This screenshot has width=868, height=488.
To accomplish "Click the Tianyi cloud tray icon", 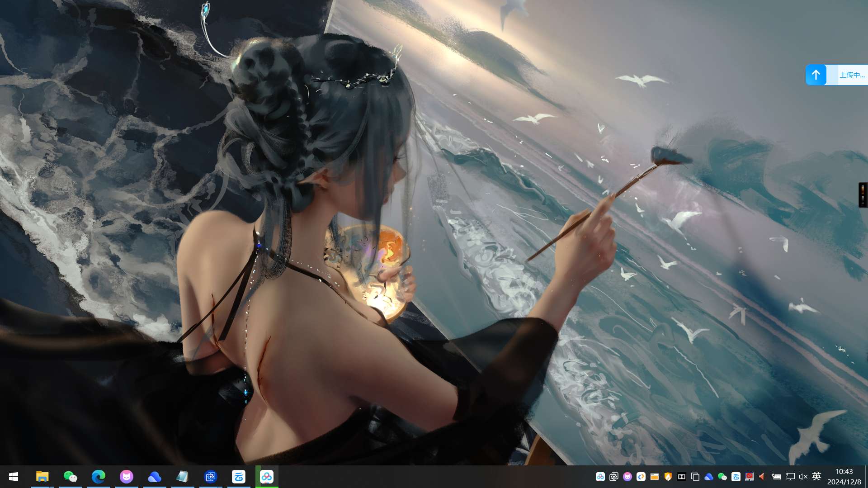I will (736, 477).
